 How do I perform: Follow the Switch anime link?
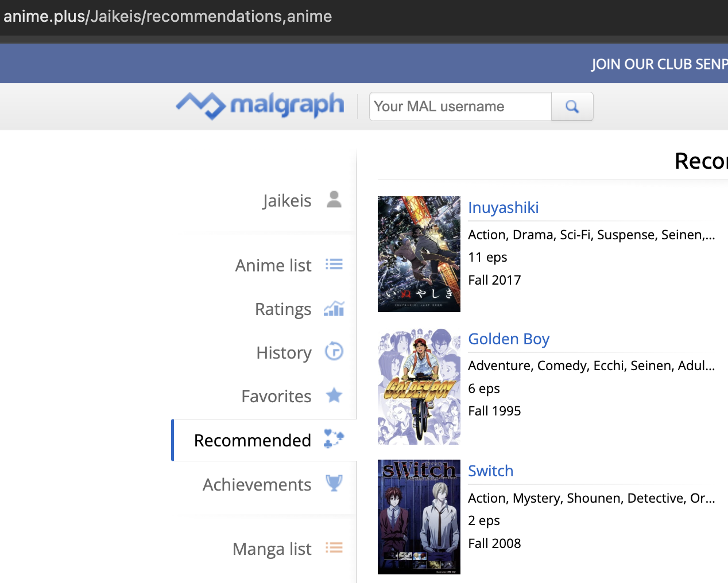pos(490,471)
